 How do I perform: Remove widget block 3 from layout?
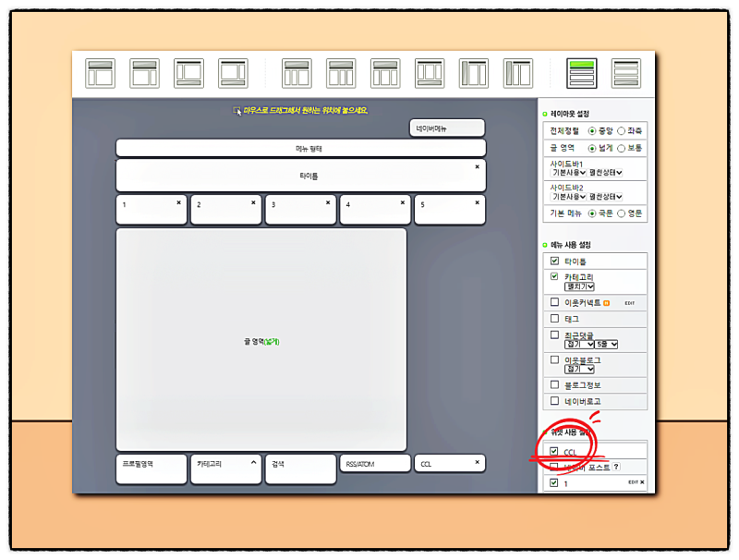coord(328,202)
